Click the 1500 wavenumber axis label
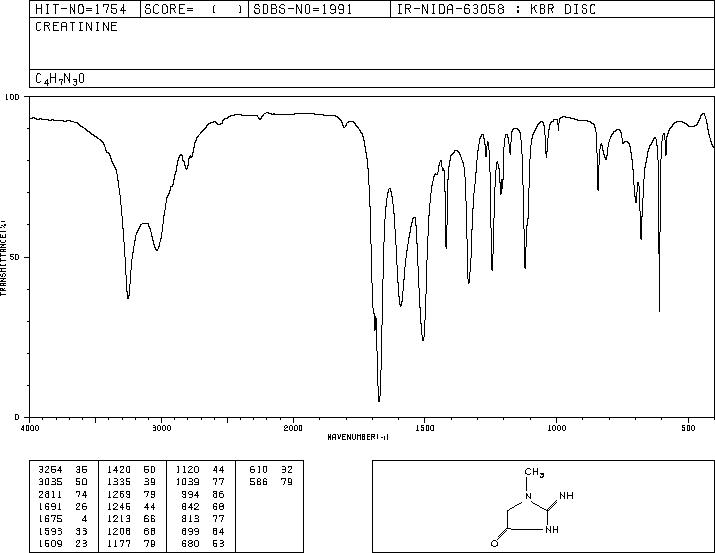Image resolution: width=715 pixels, height=553 pixels. pos(425,428)
